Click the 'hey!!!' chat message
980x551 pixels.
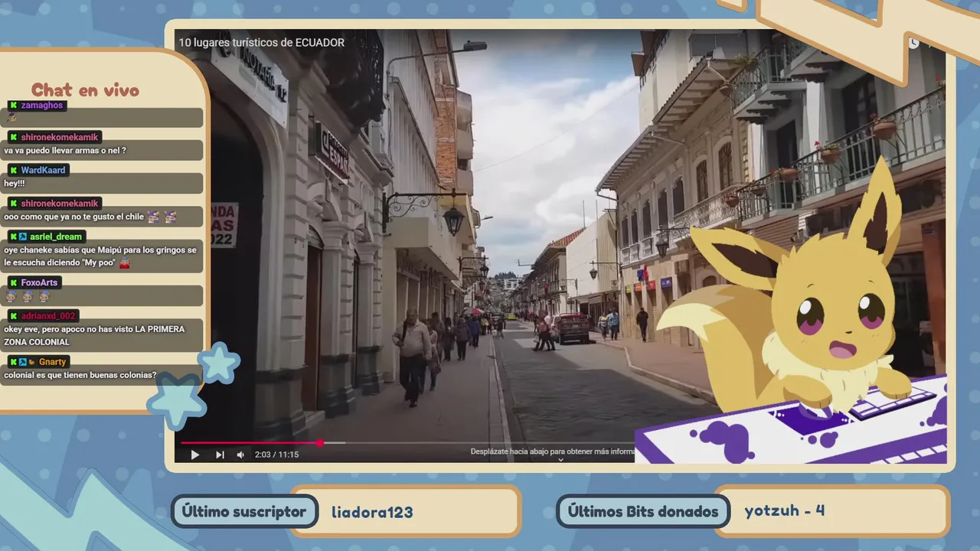click(15, 184)
